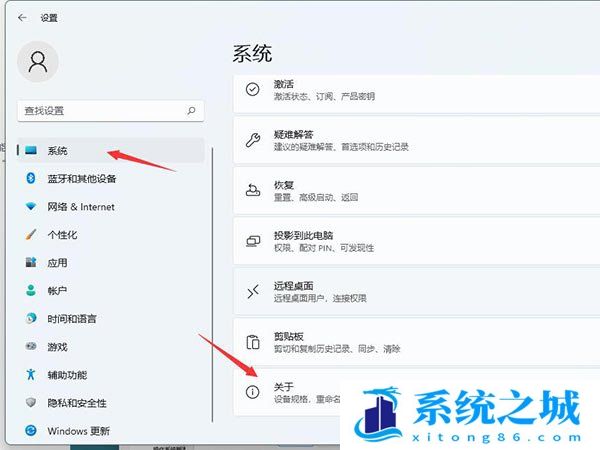The image size is (600, 450).
Task: Click the 帐户 person icon
Action: 30,291
